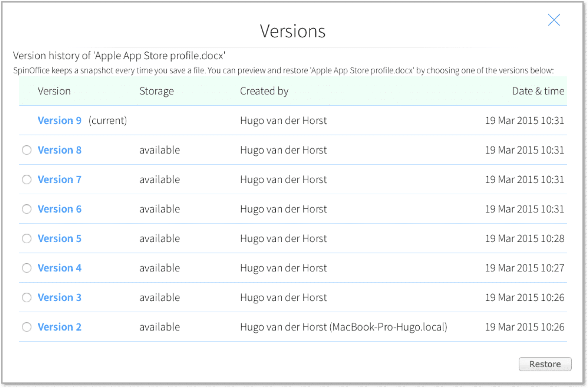The image size is (588, 388).
Task: Close the Versions dialog
Action: 554,20
